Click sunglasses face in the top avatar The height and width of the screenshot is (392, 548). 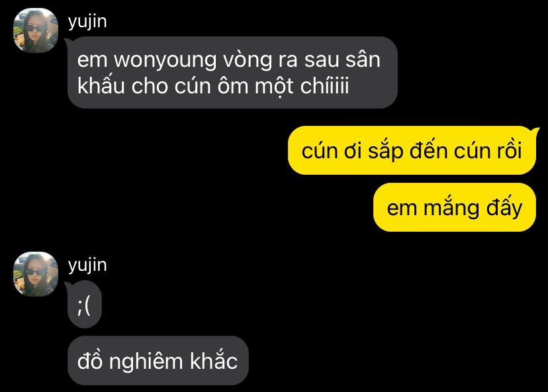(35, 29)
